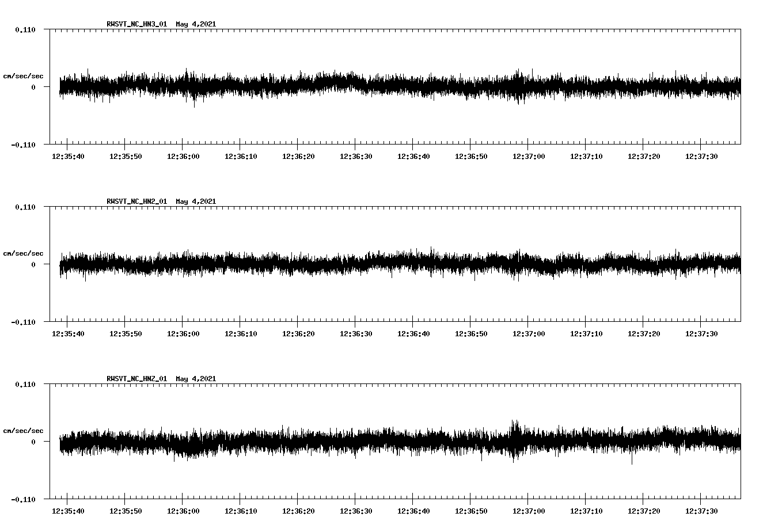Click the May 4,2021 date on the middle plot
Viewport: 782px width, 532px height.
coord(196,201)
